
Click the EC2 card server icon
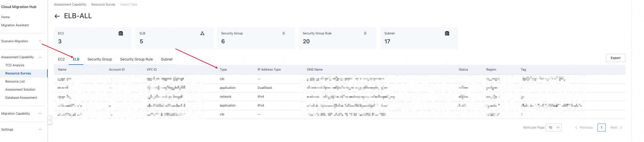point(121,33)
